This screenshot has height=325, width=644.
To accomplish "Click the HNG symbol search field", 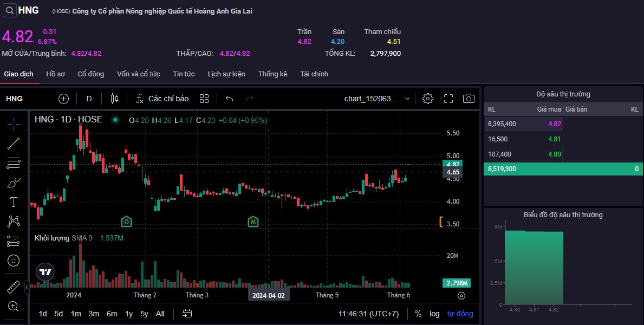I will [x=22, y=10].
